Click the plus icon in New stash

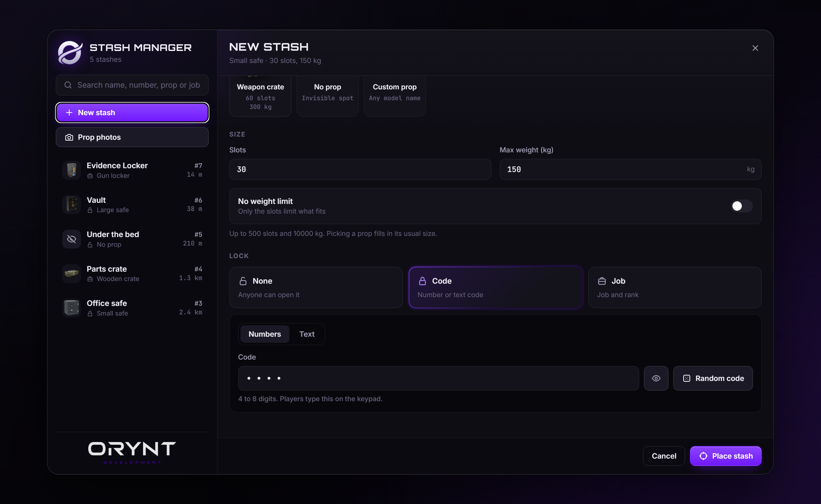pos(69,113)
